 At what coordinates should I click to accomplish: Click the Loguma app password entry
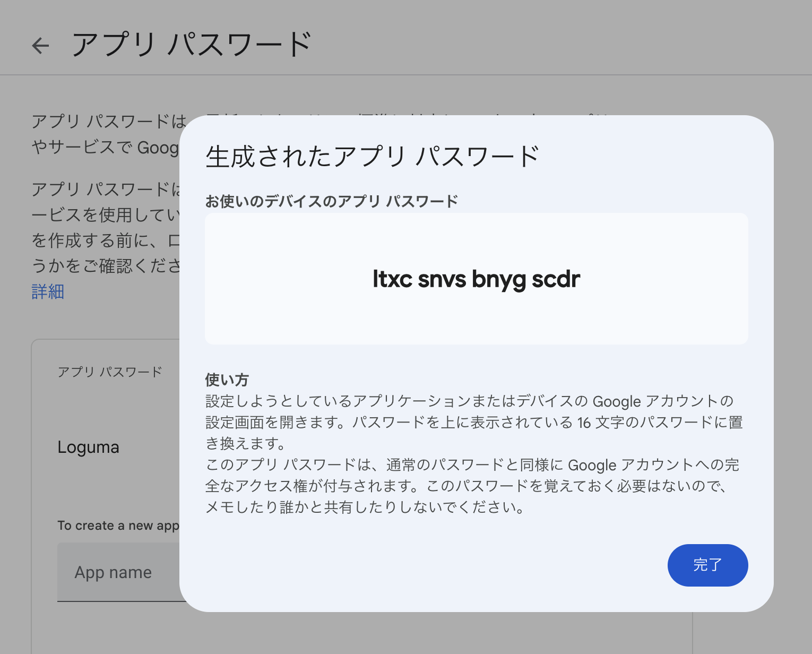(x=88, y=447)
